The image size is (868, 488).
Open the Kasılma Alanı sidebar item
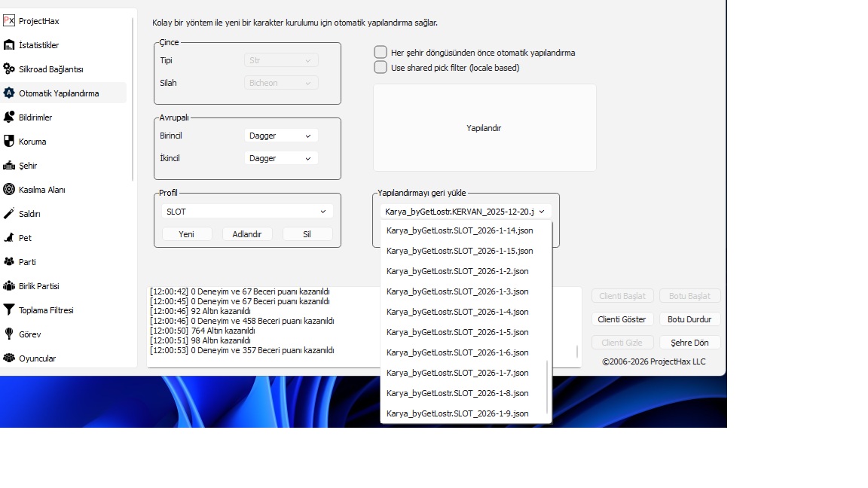42,190
